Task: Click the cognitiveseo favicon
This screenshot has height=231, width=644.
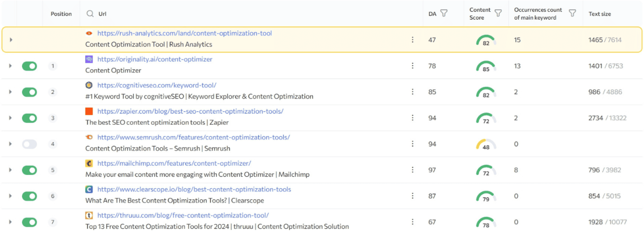Action: (x=89, y=85)
